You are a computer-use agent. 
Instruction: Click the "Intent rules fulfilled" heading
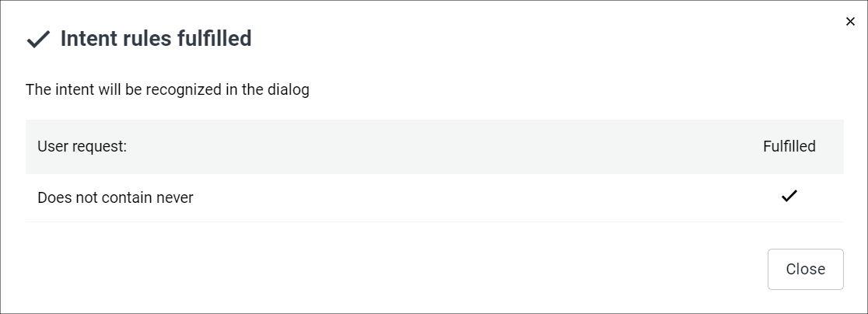156,38
